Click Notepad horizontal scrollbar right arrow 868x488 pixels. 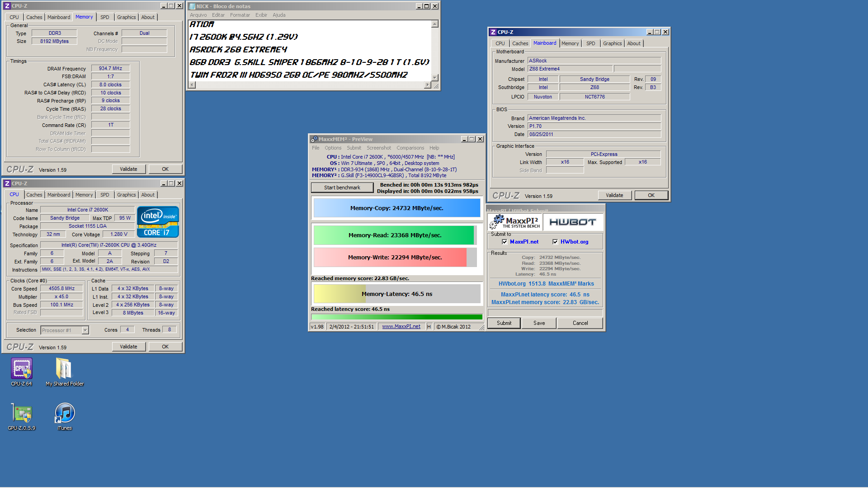[x=428, y=85]
